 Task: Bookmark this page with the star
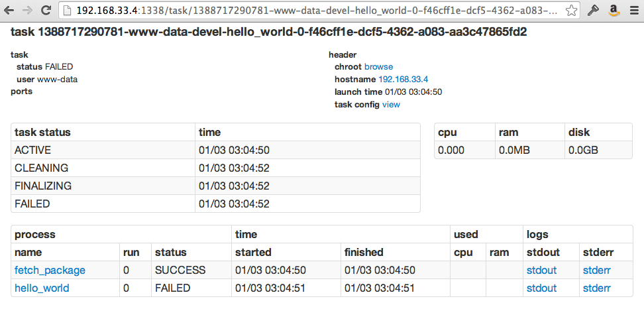click(571, 11)
